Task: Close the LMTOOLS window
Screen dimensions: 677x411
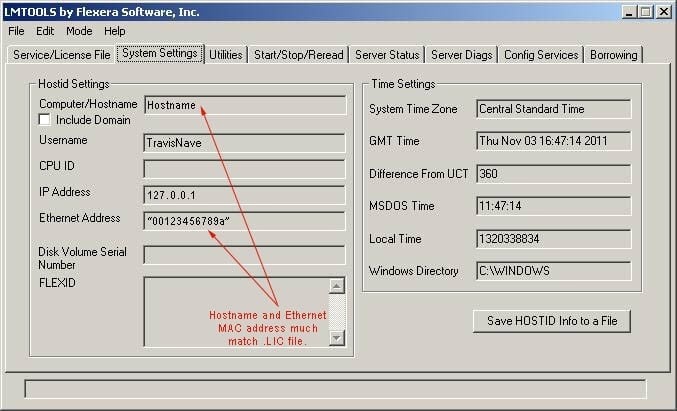Action: pyautogui.click(x=663, y=12)
